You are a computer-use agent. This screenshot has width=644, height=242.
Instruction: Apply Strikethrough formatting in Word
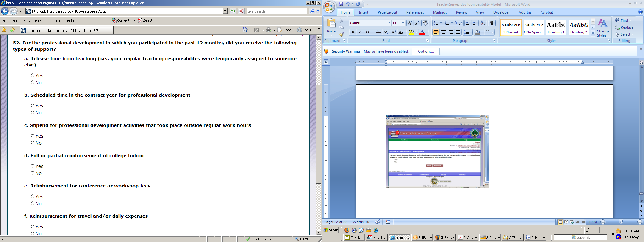(379, 32)
